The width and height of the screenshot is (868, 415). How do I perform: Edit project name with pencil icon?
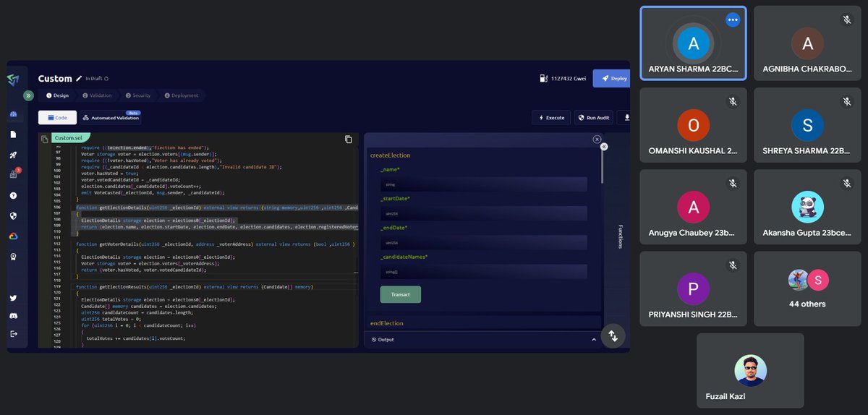tap(79, 78)
